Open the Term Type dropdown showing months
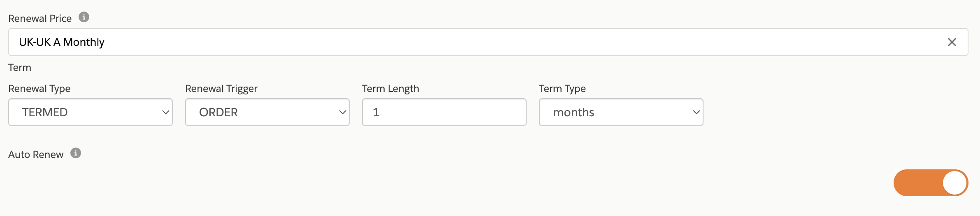 (621, 112)
